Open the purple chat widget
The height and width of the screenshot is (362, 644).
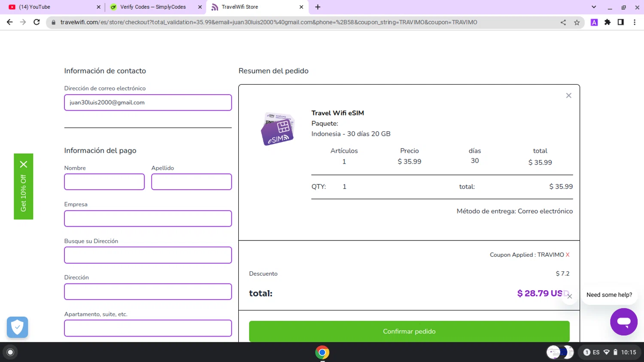[x=624, y=322]
